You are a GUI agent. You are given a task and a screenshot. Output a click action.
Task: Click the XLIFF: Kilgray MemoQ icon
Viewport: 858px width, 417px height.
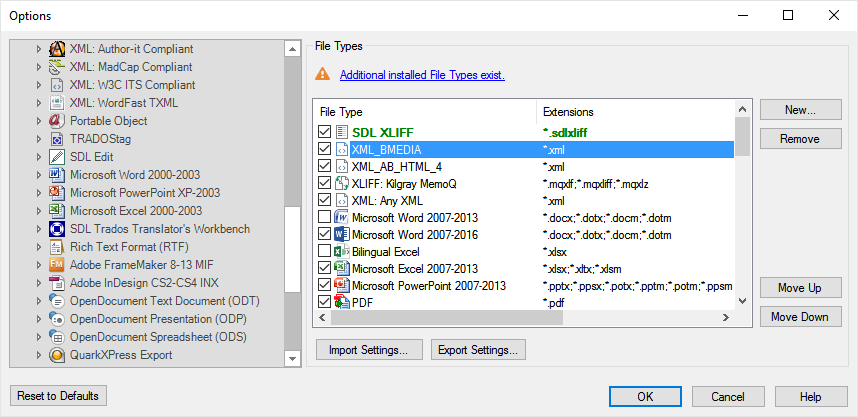click(x=341, y=184)
